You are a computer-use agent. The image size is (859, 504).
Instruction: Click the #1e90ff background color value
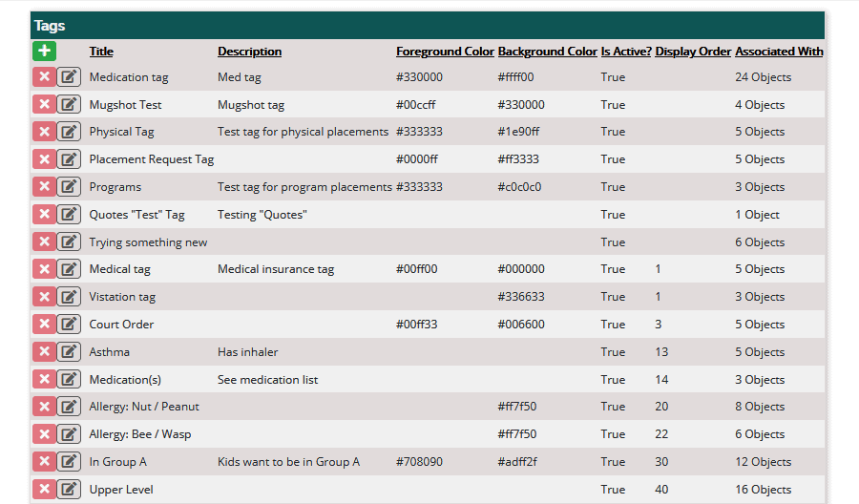point(518,132)
